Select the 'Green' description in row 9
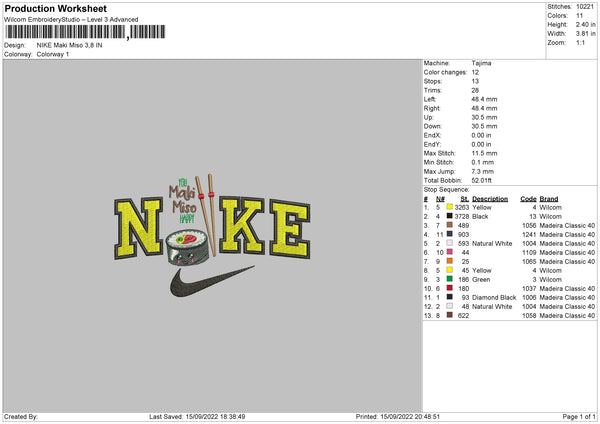The image size is (600, 424). pyautogui.click(x=481, y=279)
